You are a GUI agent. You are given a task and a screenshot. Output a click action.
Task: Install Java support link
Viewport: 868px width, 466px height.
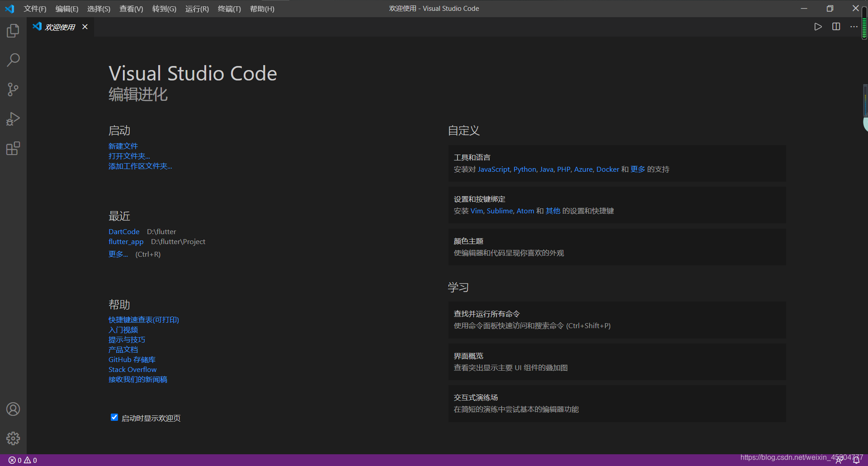coord(547,169)
